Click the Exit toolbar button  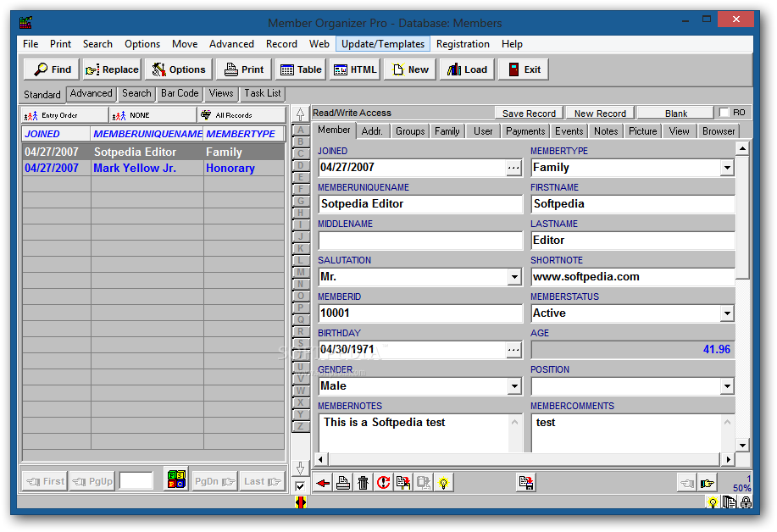coord(524,69)
